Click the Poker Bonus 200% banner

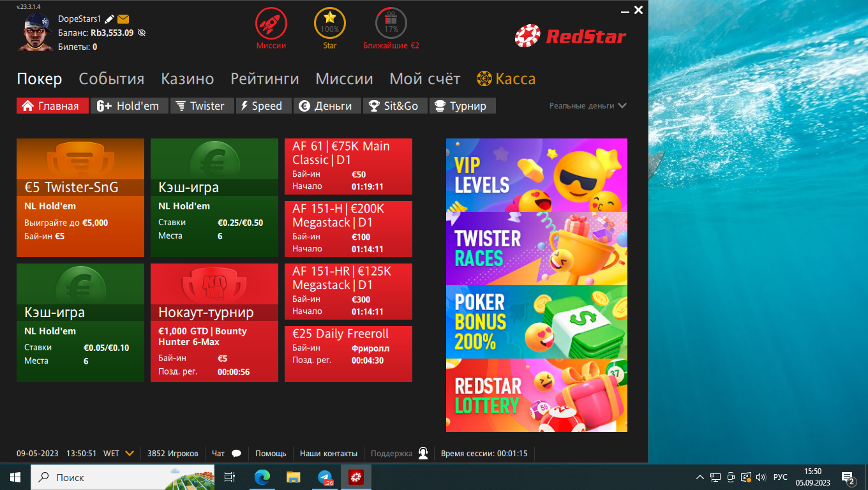(x=537, y=322)
